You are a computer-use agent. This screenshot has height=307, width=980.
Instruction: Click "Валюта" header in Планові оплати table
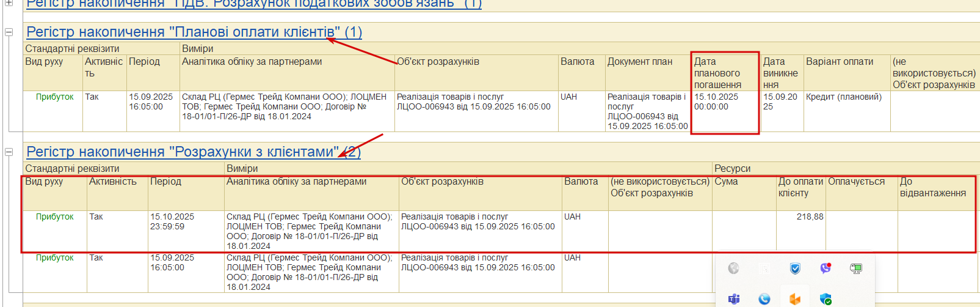pos(582,73)
